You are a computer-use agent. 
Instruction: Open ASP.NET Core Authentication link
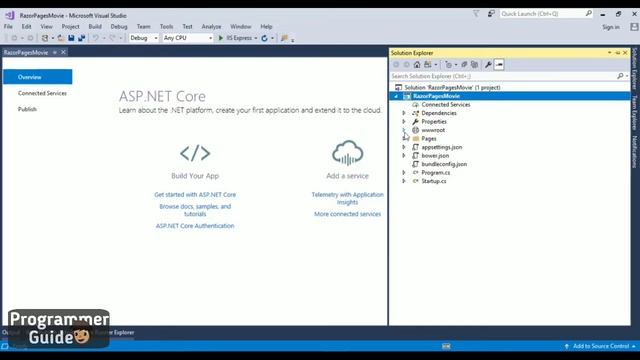tap(195, 226)
